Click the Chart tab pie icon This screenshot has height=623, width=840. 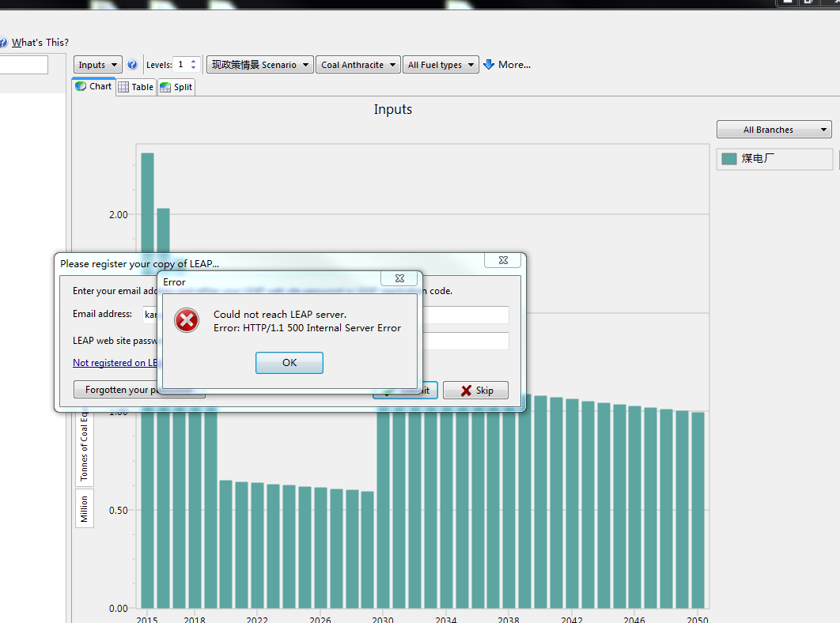(x=81, y=86)
